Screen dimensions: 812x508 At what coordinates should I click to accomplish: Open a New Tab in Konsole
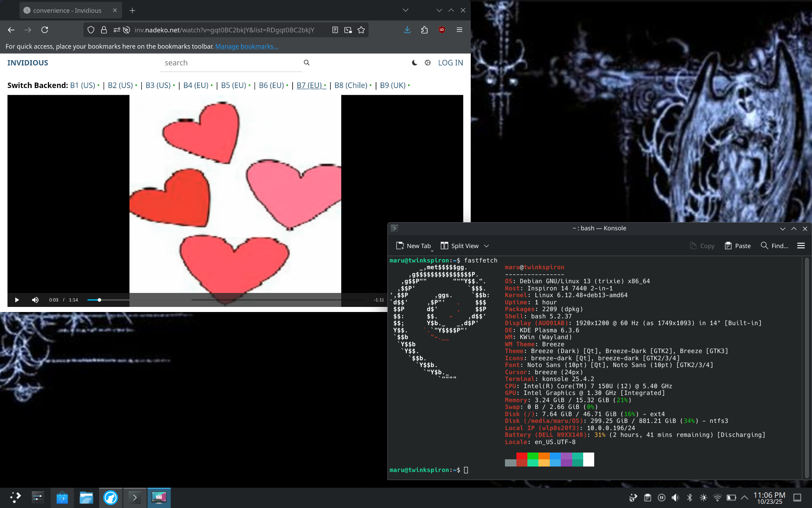(414, 246)
